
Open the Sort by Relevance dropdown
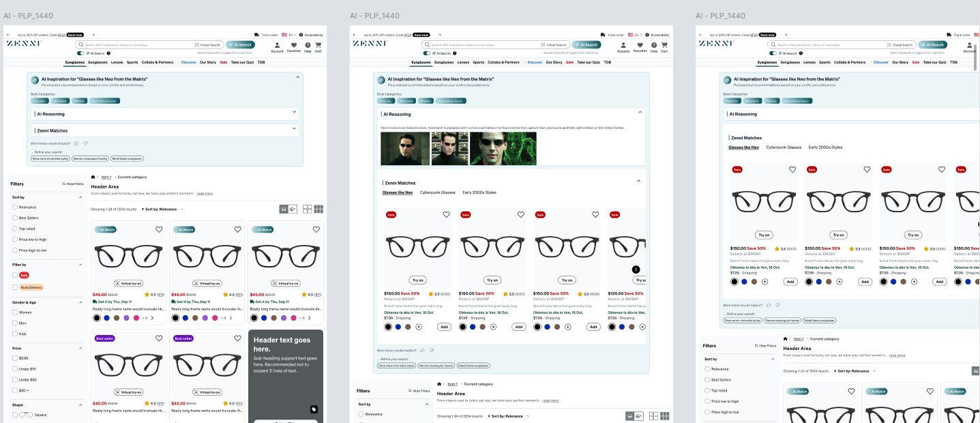click(162, 209)
